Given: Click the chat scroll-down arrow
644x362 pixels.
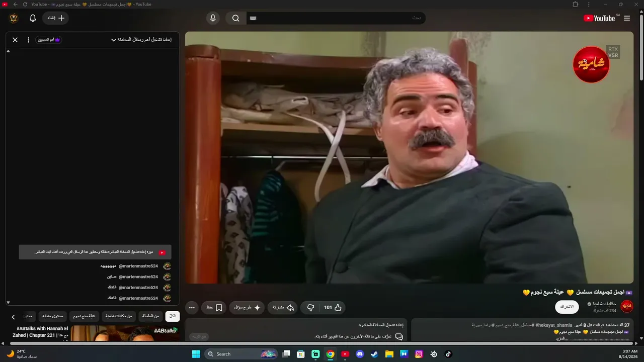Looking at the screenshot, I should click(x=8, y=302).
